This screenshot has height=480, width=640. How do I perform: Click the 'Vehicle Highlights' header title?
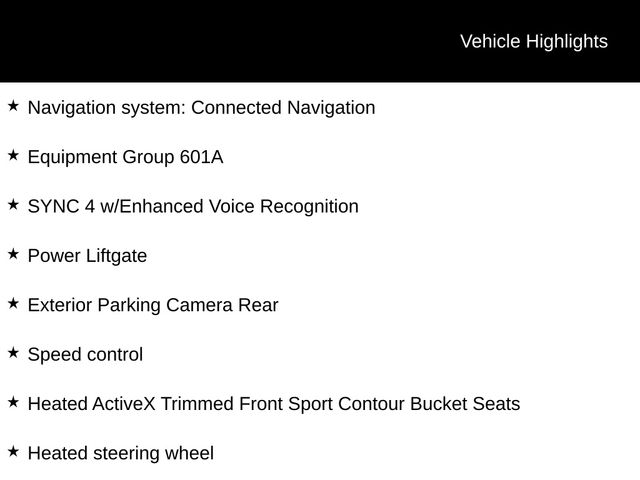point(533,41)
